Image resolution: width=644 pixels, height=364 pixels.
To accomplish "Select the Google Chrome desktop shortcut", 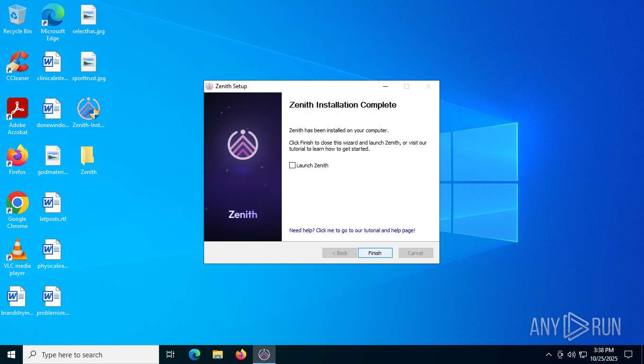I will (x=18, y=210).
